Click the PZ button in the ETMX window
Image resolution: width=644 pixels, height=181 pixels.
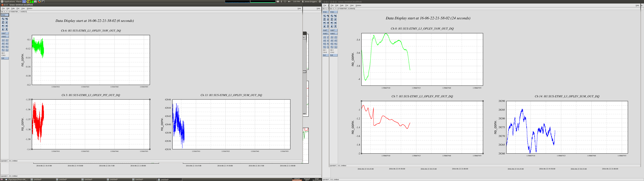tap(3, 47)
